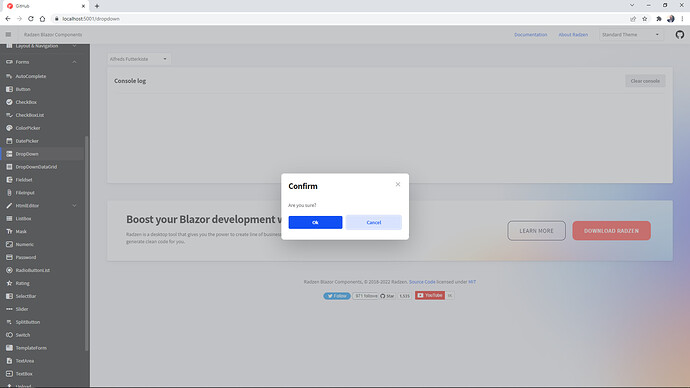The width and height of the screenshot is (690, 388).
Task: Open the About Radzen link
Action: coord(573,35)
